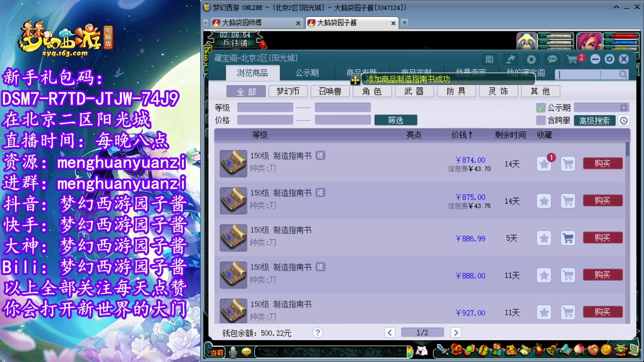644x362 pixels.
Task: Click the microphone icon in chat bar
Action: (233, 352)
